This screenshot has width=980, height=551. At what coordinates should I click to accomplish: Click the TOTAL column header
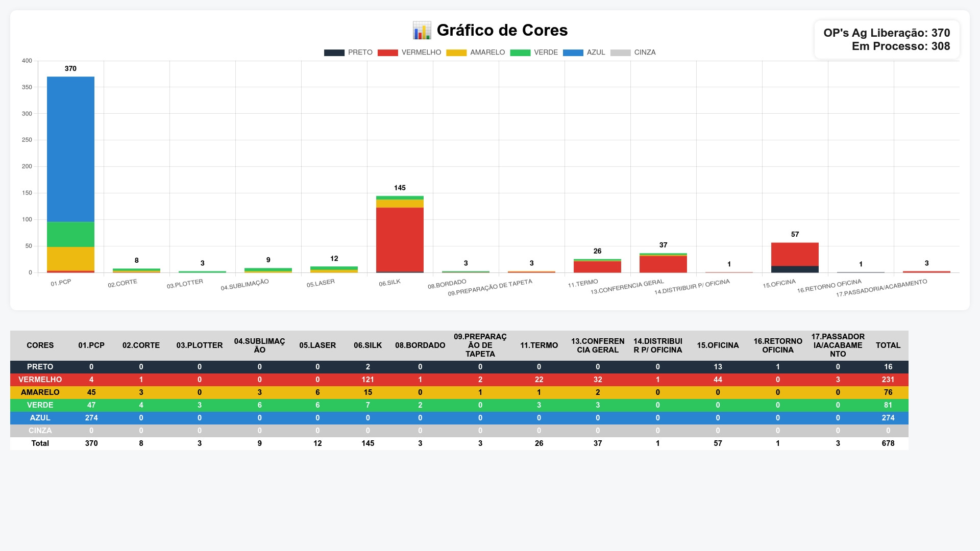click(888, 345)
